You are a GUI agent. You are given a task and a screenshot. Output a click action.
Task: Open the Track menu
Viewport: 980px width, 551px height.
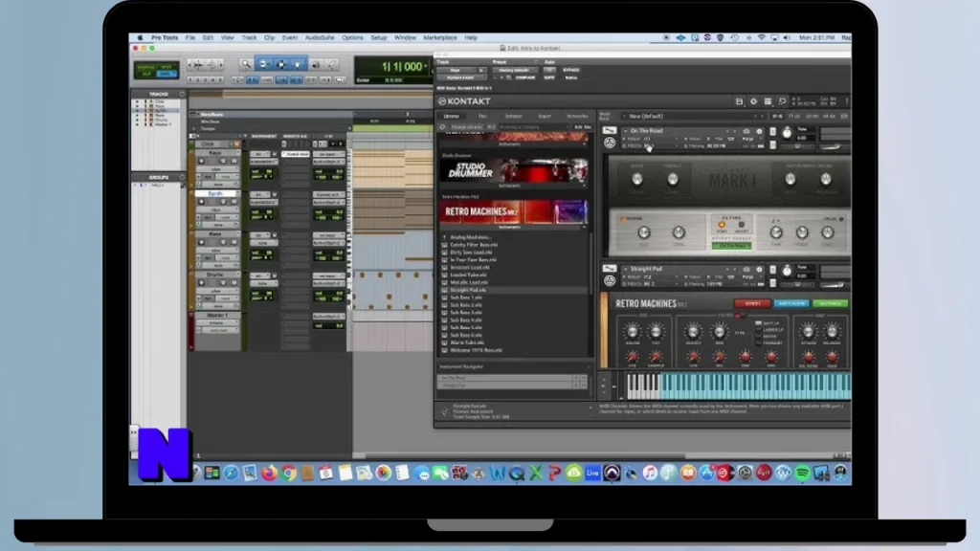[249, 38]
